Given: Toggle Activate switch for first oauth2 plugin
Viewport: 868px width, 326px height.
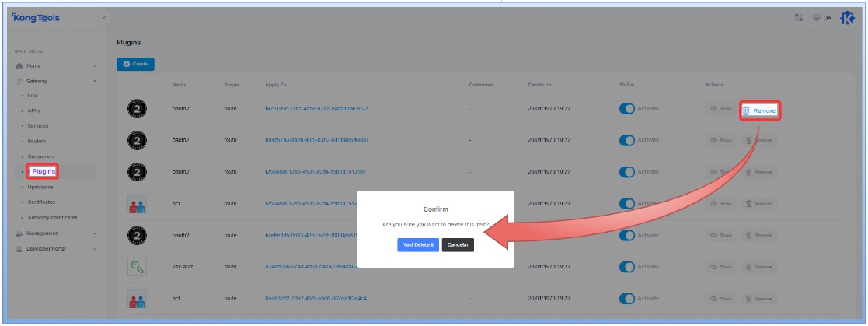Looking at the screenshot, I should tap(627, 109).
